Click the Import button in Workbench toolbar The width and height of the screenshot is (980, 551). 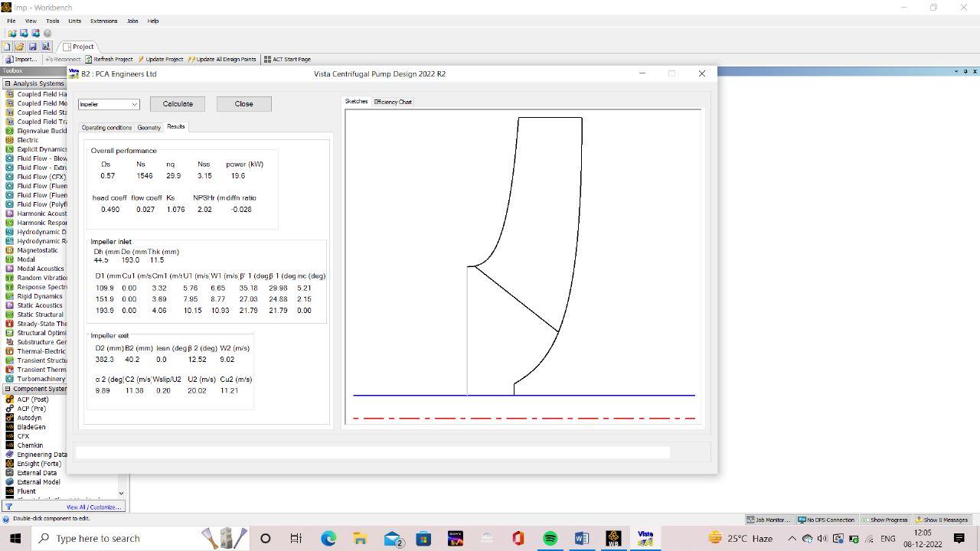21,59
